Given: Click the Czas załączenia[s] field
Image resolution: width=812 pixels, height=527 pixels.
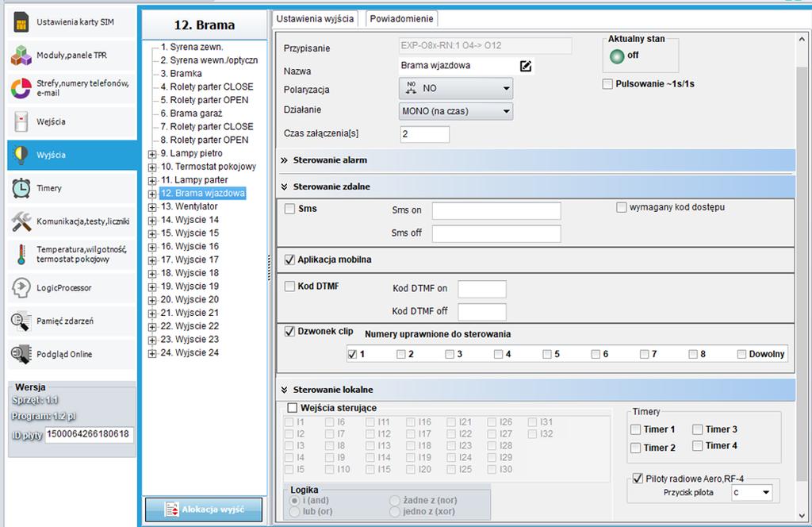Looking at the screenshot, I should (x=425, y=134).
